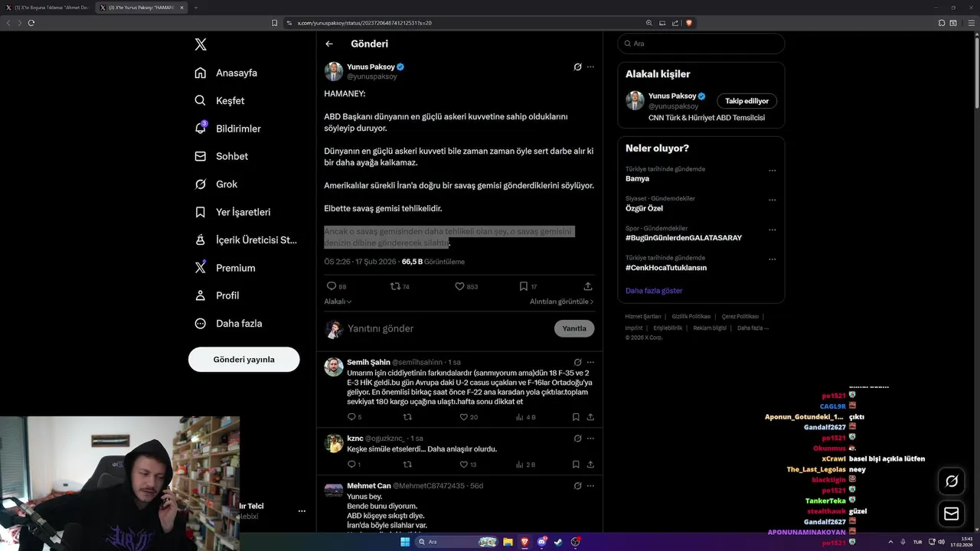This screenshot has height=551, width=980.
Task: Open more options for #BugünGünlerdenGALATASARAY trend
Action: [772, 230]
